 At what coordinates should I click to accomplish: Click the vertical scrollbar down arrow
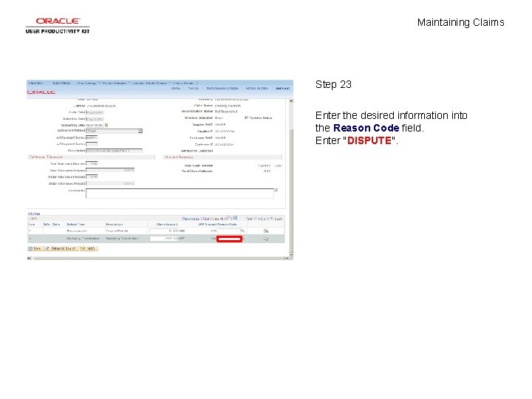click(x=291, y=254)
